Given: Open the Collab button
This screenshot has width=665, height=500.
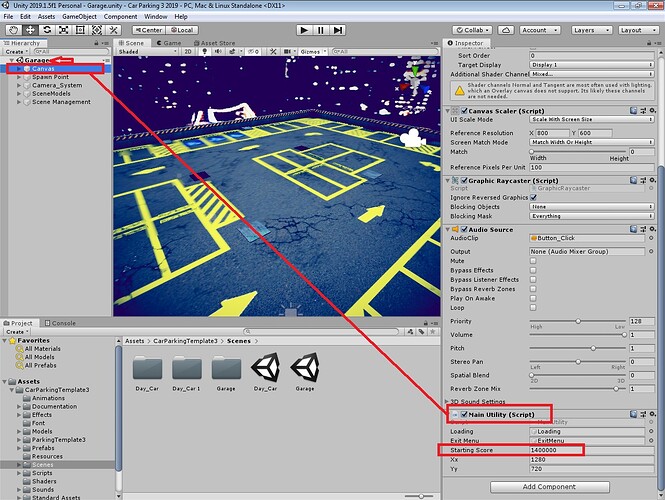Looking at the screenshot, I should pyautogui.click(x=472, y=30).
